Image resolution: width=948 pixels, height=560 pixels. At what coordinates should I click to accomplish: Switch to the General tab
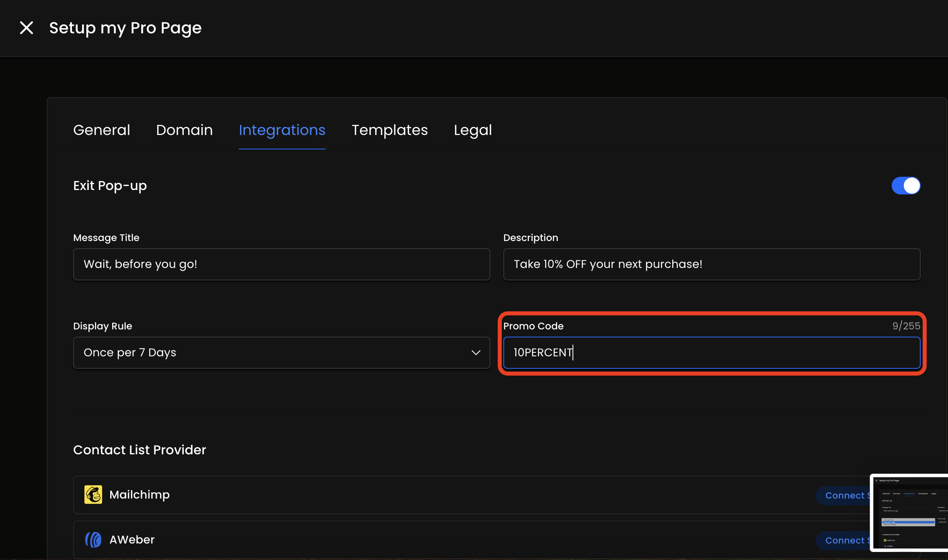pos(102,130)
